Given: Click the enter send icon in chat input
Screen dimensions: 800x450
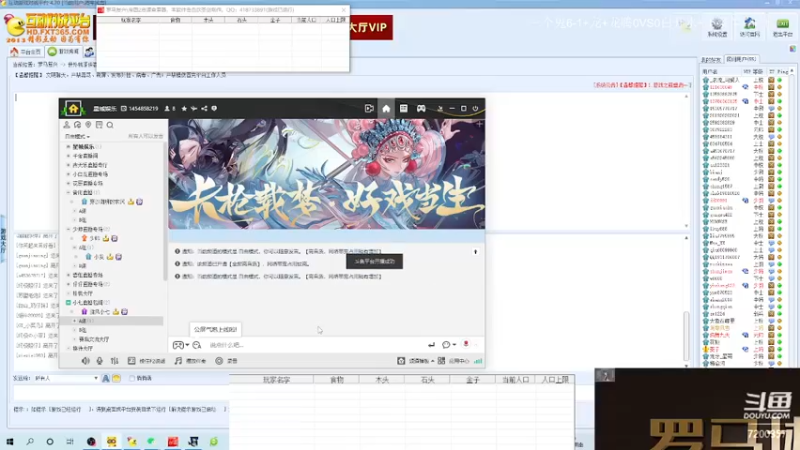Looking at the screenshot, I should click(x=431, y=345).
